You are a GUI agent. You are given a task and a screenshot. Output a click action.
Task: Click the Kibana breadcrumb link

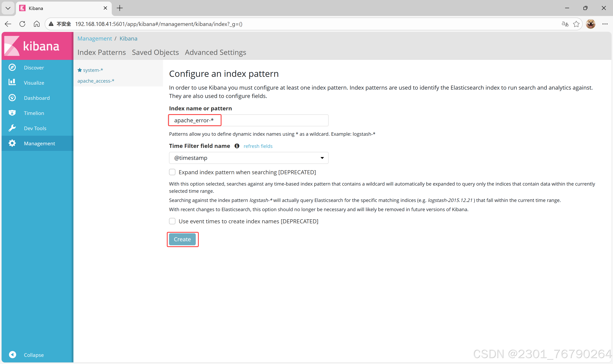(x=129, y=39)
